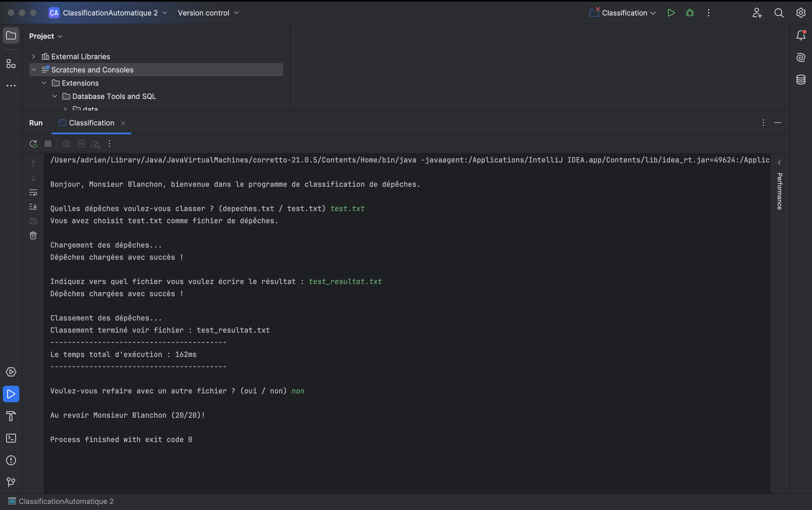Click the exit/restore layout icon in run toolbar
The height and width of the screenshot is (510, 812).
coord(81,144)
